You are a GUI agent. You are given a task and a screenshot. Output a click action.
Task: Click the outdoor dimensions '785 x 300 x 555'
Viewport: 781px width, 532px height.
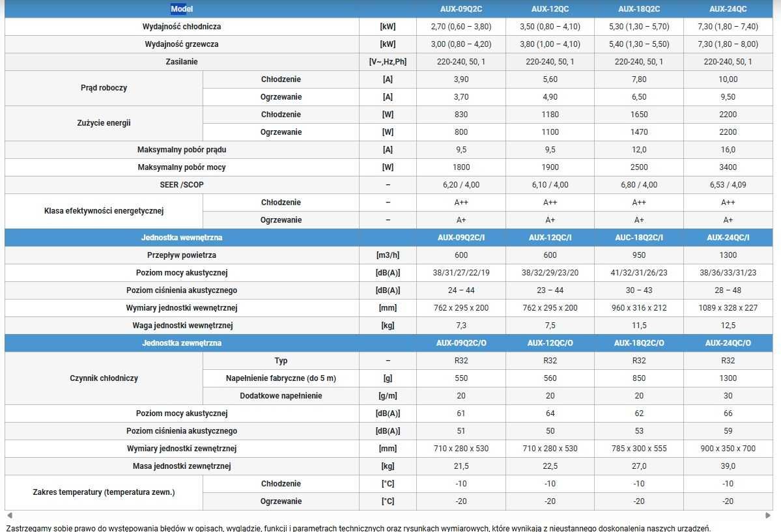point(639,448)
